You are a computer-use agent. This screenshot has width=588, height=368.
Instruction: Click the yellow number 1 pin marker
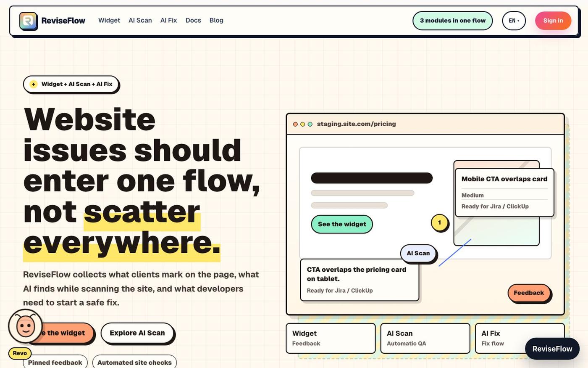click(x=440, y=222)
